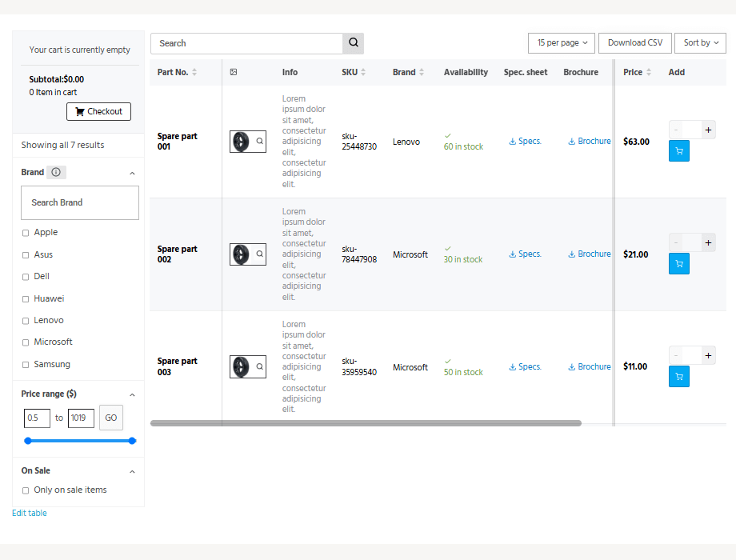Sort table by Part No. arrows

click(194, 72)
